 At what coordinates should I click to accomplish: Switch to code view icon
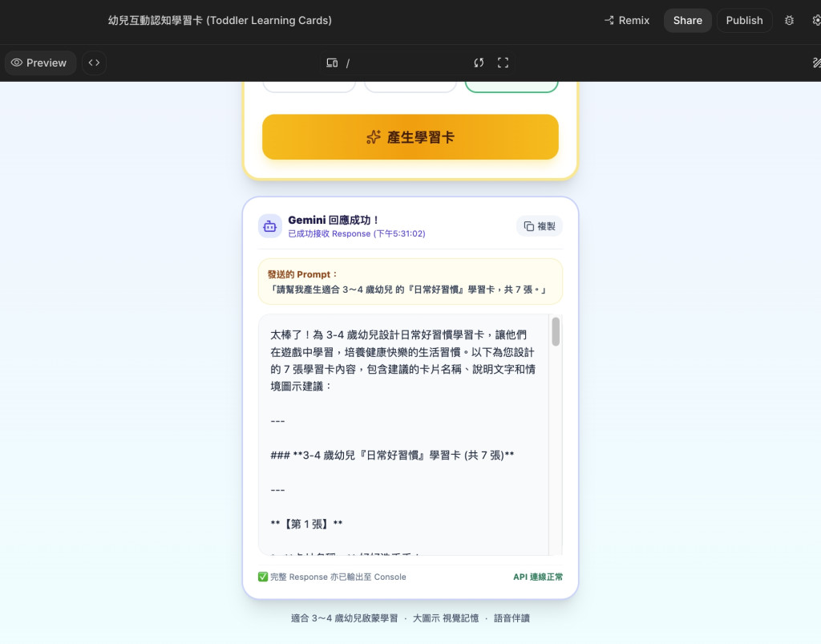point(95,63)
